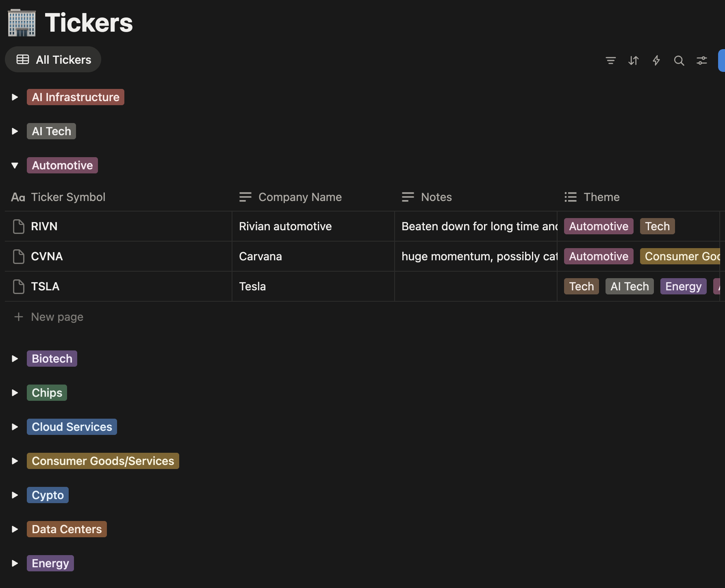Screen dimensions: 725x588
Task: Click Aa icon on Ticker Symbol column
Action: tap(18, 197)
